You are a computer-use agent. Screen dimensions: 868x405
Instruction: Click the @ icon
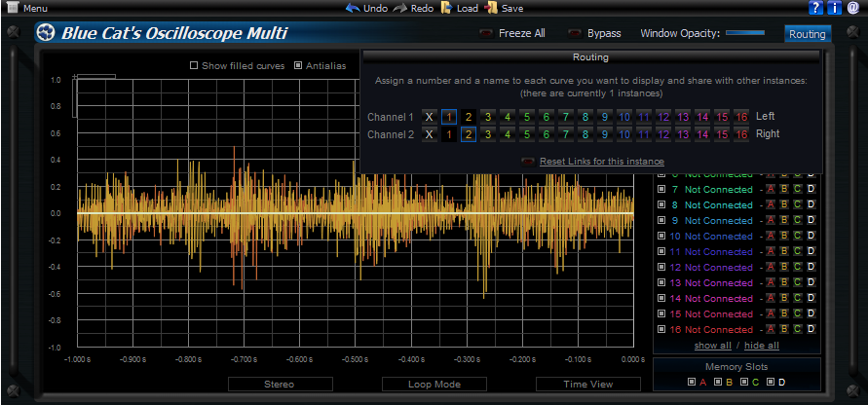click(x=853, y=8)
